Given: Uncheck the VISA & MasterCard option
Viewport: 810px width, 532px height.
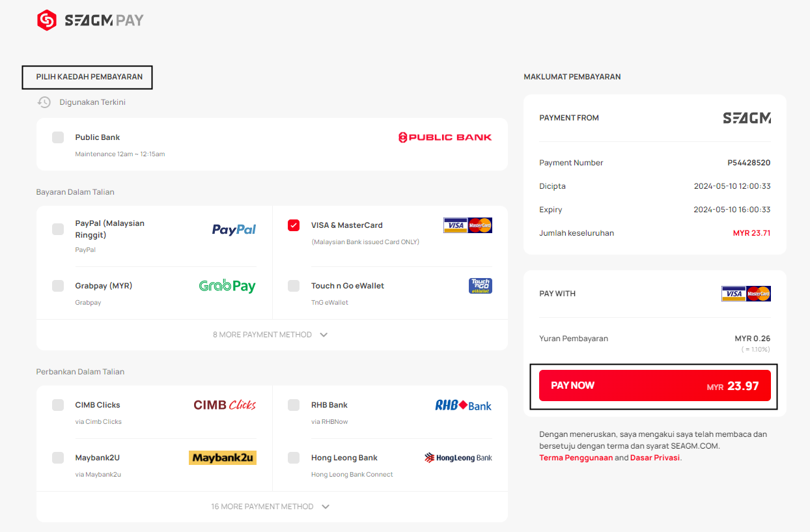Looking at the screenshot, I should (294, 225).
